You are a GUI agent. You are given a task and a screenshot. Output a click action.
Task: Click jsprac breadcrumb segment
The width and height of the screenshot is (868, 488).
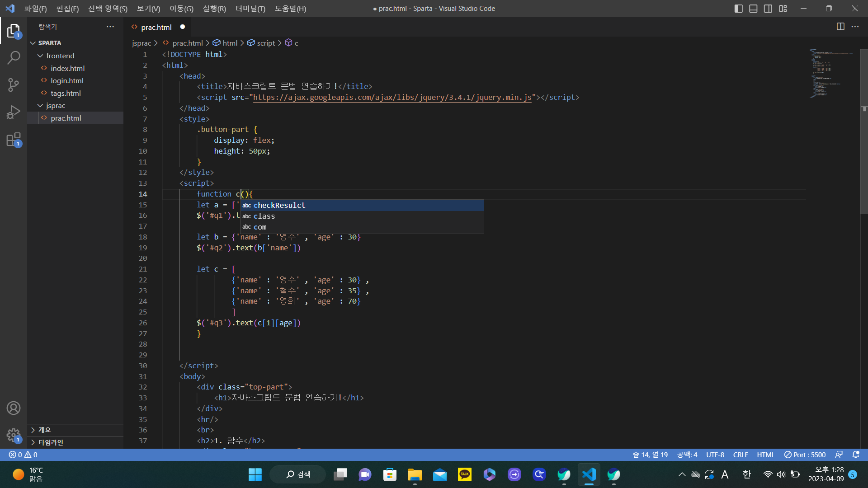point(142,43)
